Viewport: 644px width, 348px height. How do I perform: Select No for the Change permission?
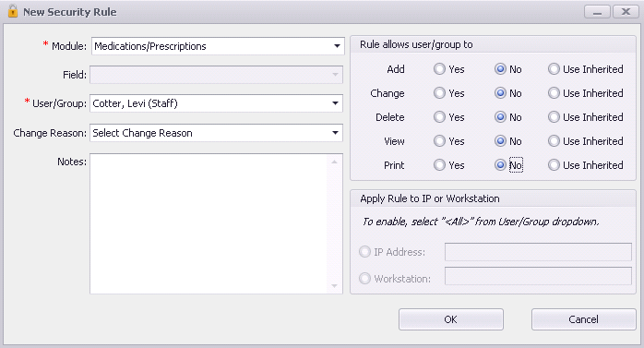point(500,93)
